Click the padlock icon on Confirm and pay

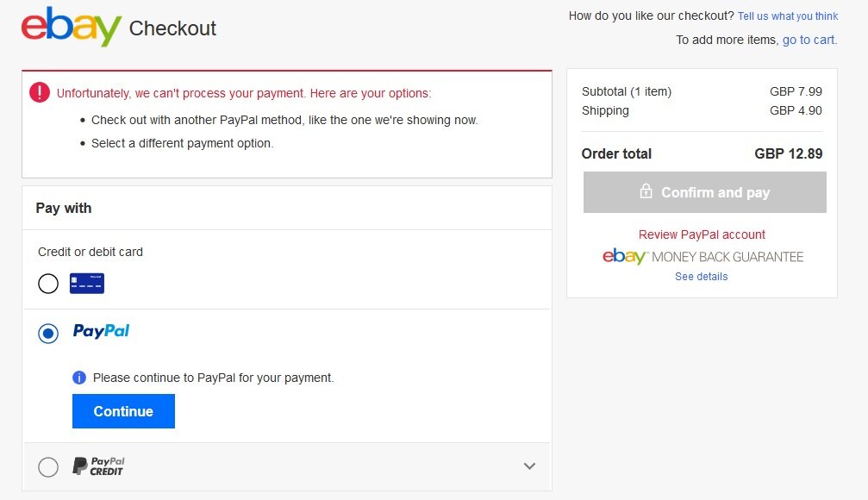click(x=646, y=191)
